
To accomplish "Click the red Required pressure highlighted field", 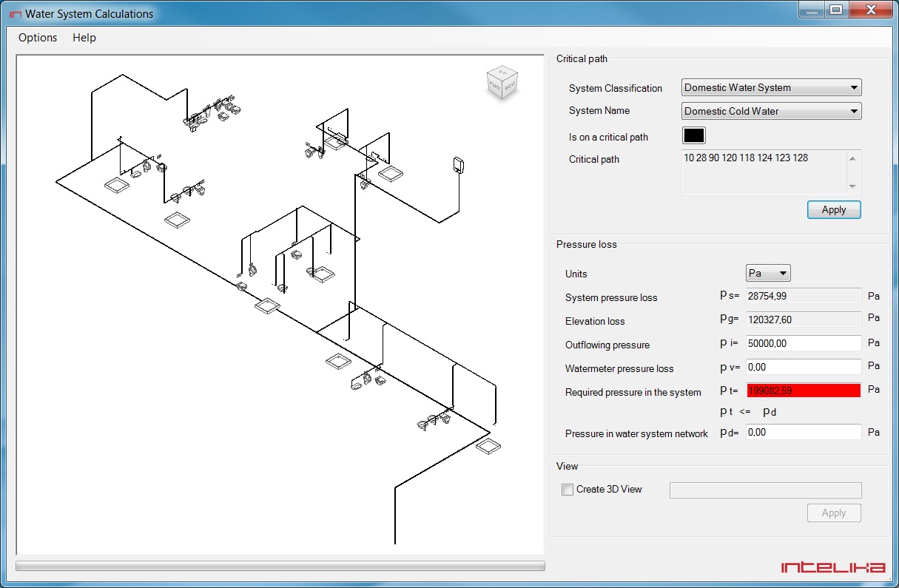I will coord(803,390).
